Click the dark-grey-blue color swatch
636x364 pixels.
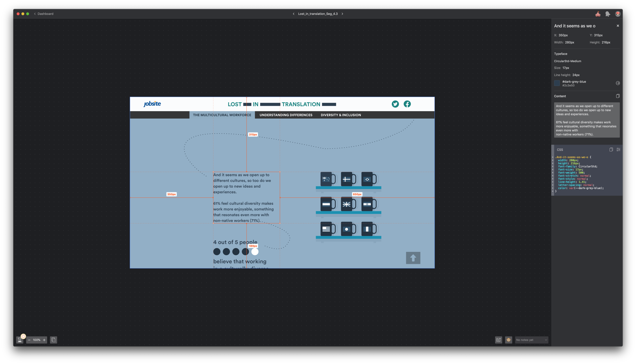[x=557, y=83]
